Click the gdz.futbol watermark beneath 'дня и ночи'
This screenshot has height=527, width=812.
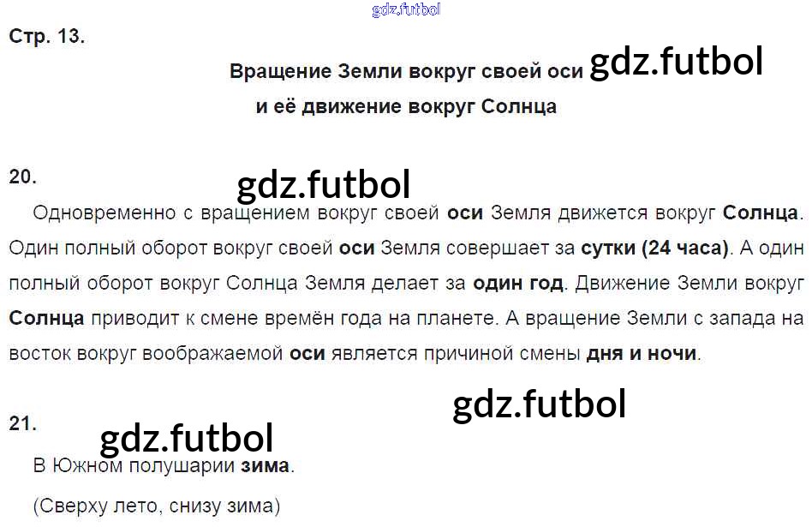pyautogui.click(x=539, y=404)
